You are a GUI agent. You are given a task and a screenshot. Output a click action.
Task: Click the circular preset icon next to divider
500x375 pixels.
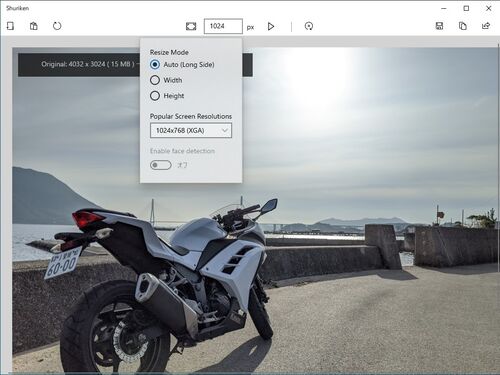[309, 26]
